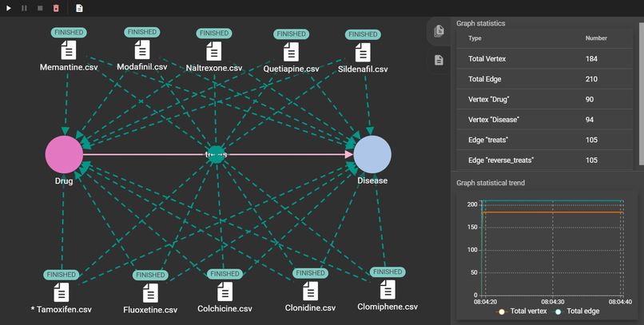This screenshot has height=325, width=644.
Task: Click FINISHED badge above Colchicine.csv
Action: point(225,274)
